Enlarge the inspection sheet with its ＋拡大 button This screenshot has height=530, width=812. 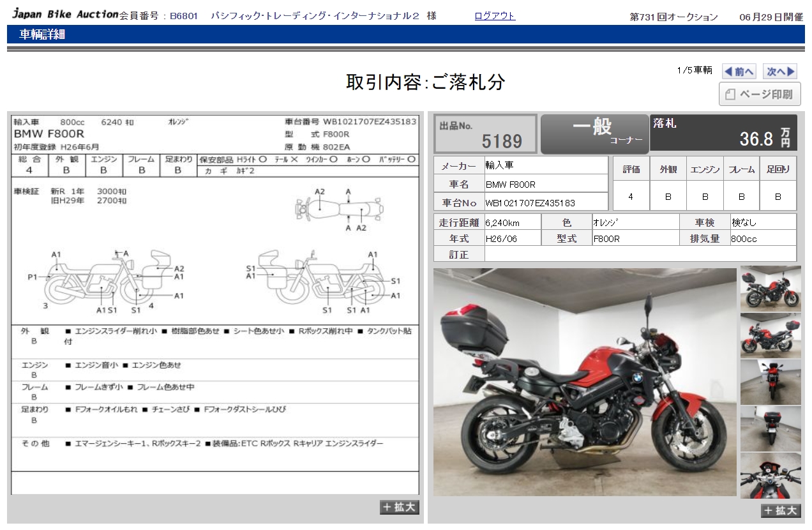(400, 507)
